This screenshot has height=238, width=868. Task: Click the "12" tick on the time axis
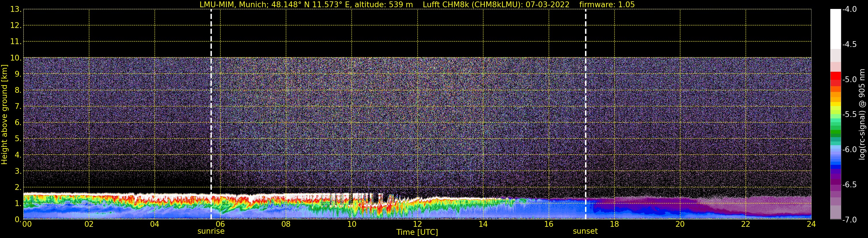(x=417, y=224)
